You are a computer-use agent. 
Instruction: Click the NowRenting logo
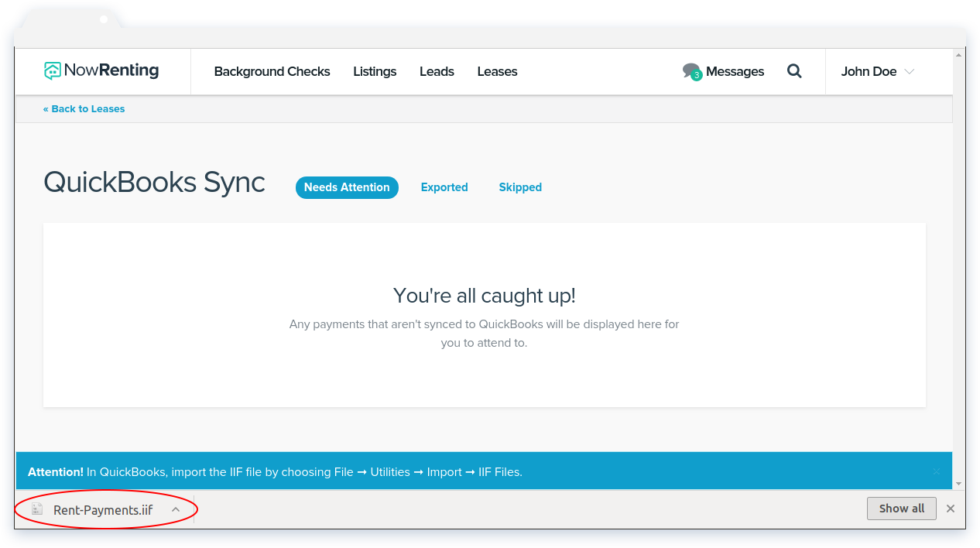point(101,70)
